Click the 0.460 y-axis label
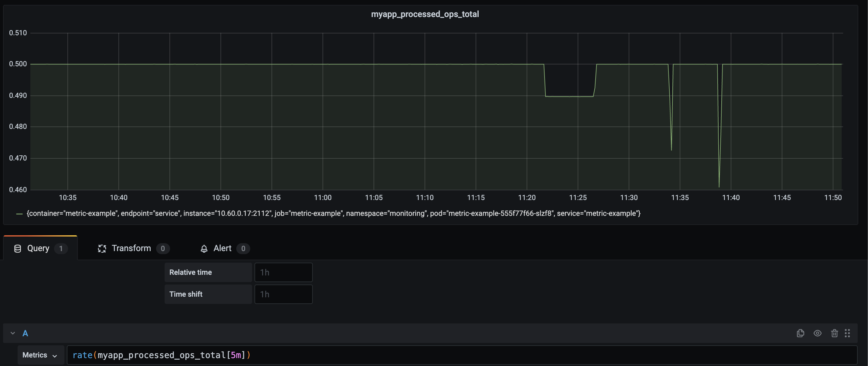Screen dimensions: 868x366 point(18,190)
